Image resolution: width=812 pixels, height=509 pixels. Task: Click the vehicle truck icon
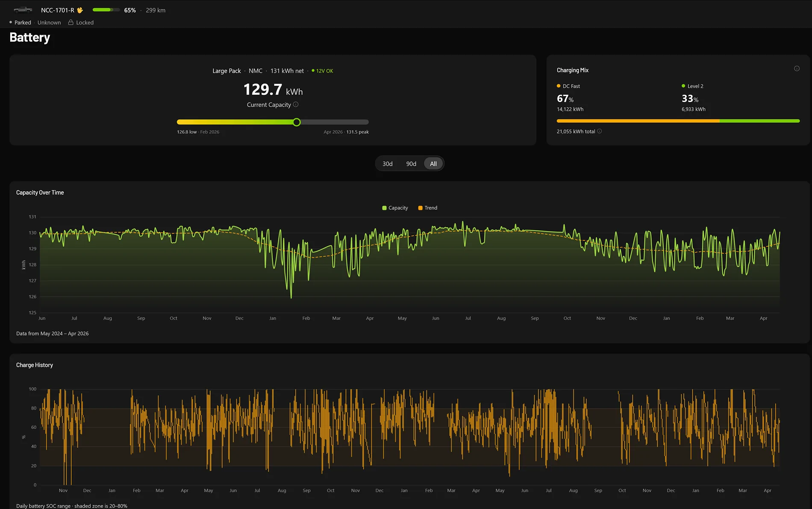tap(23, 10)
